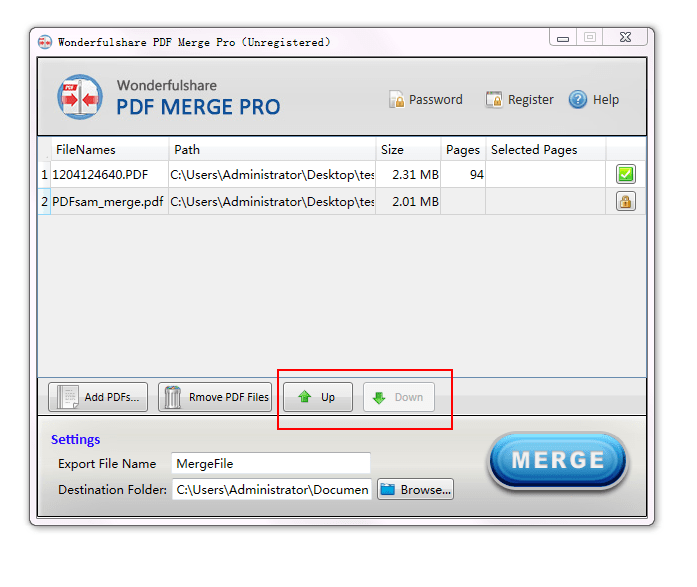Select the Path column header
The height and width of the screenshot is (587, 697).
point(272,150)
